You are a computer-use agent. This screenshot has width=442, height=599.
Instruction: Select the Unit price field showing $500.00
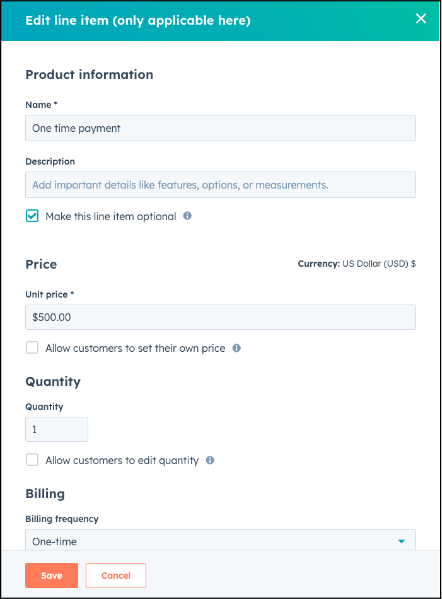pos(220,317)
